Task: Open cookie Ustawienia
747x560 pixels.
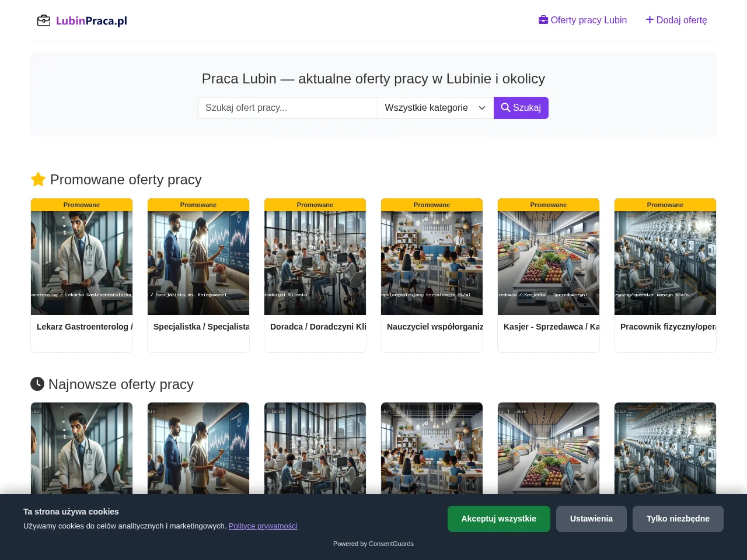Action: click(591, 519)
